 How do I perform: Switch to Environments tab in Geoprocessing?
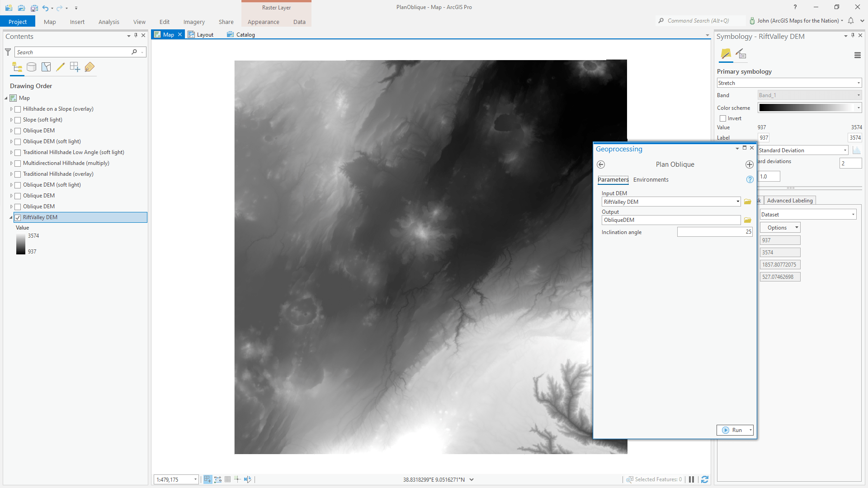point(651,180)
